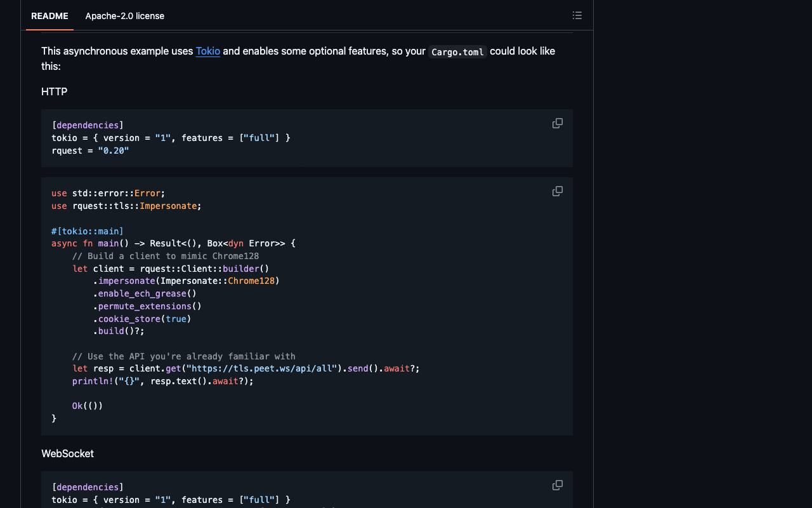Click the 'use rquest::tls::Impersonate;' line

coord(126,206)
